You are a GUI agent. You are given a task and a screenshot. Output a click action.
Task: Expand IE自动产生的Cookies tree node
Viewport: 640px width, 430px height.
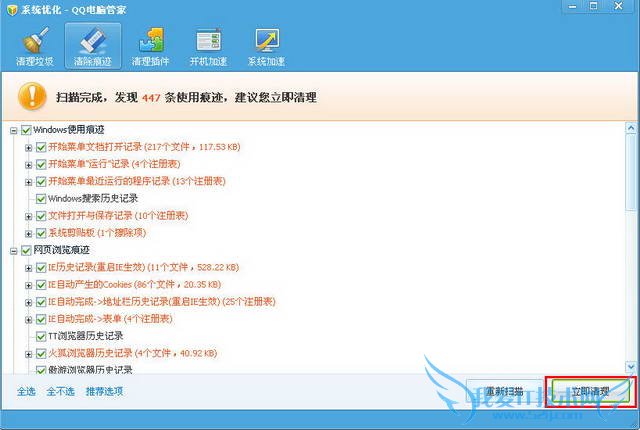tap(28, 286)
